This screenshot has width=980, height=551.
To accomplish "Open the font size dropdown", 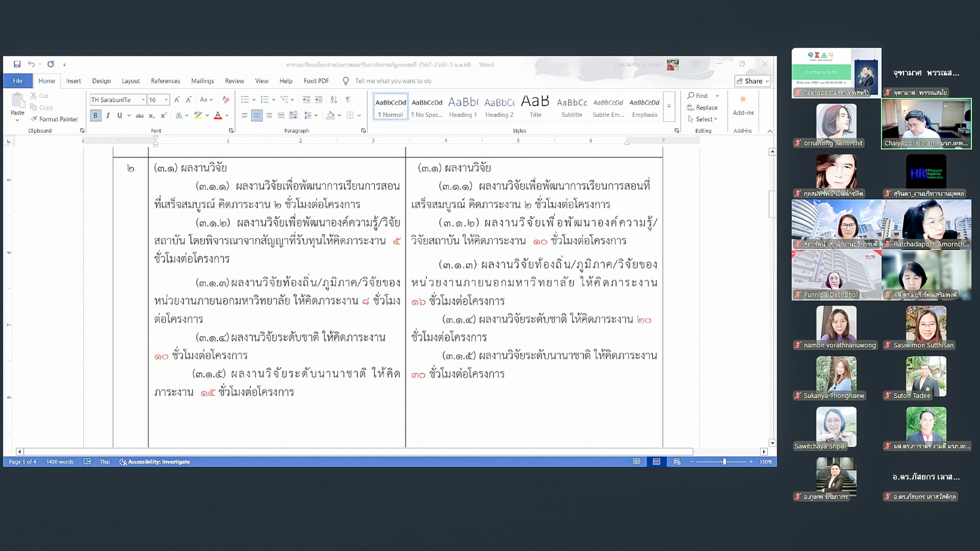I will click(x=166, y=100).
